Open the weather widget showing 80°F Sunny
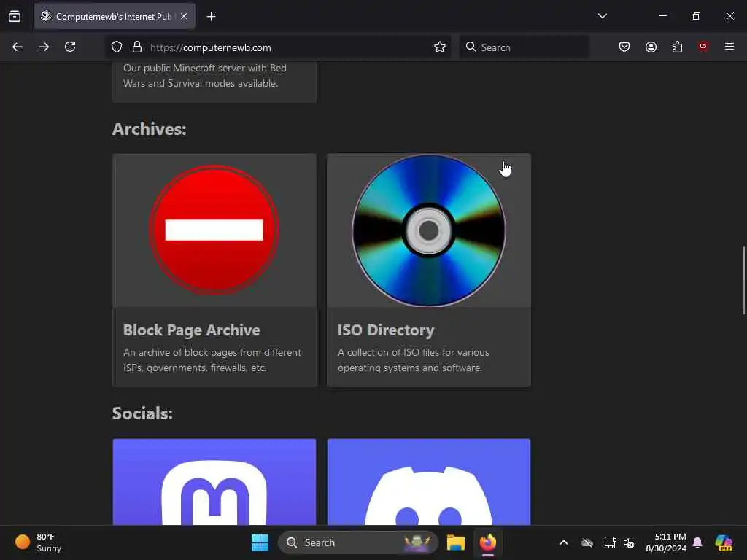The height and width of the screenshot is (560, 747). (38, 542)
